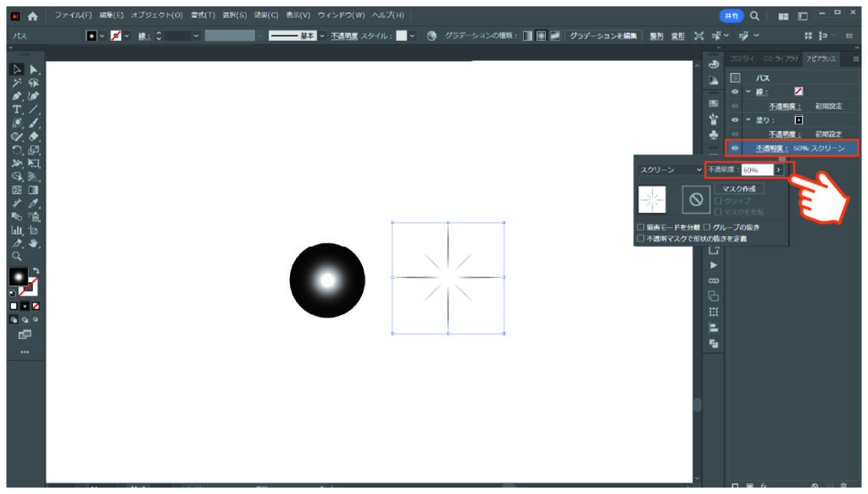868x494 pixels.
Task: Open stroke weight dropdown arrow
Action: pyautogui.click(x=196, y=36)
